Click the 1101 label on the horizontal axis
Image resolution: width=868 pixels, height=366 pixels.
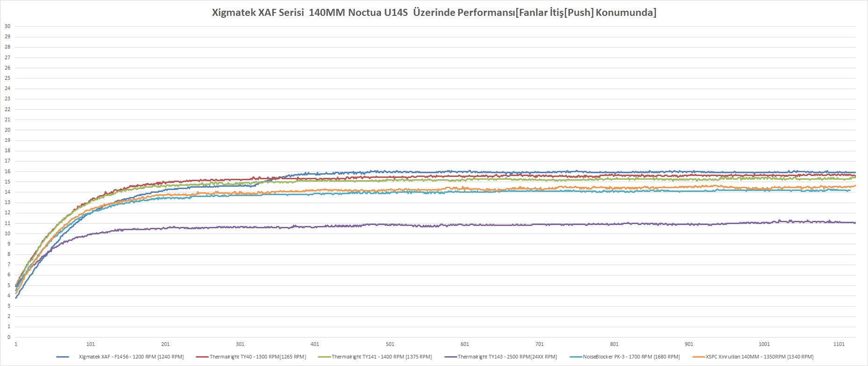(x=839, y=345)
